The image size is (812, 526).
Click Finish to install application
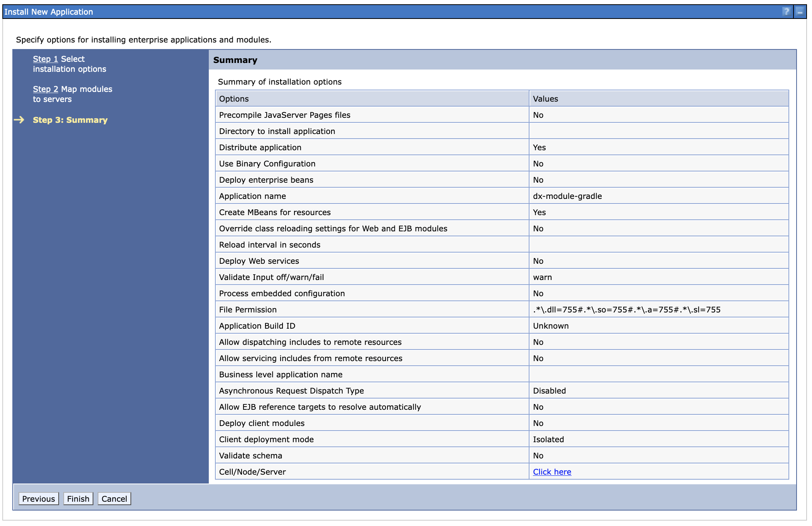click(x=78, y=499)
